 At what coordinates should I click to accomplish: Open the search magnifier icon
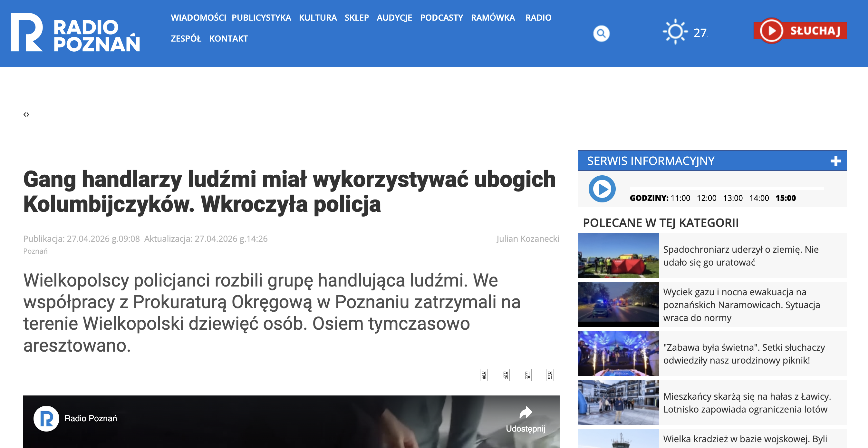601,34
